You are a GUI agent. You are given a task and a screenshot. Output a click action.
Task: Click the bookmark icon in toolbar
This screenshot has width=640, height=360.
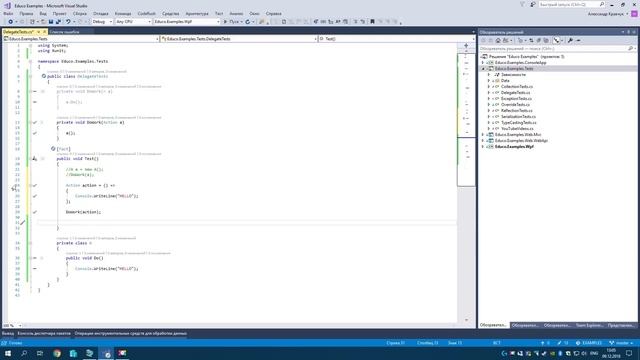coord(372,22)
